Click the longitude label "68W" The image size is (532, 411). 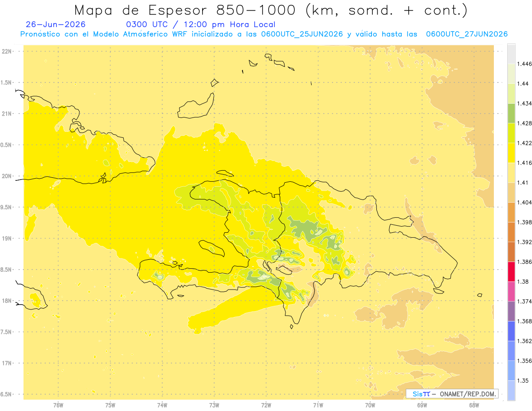474,405
